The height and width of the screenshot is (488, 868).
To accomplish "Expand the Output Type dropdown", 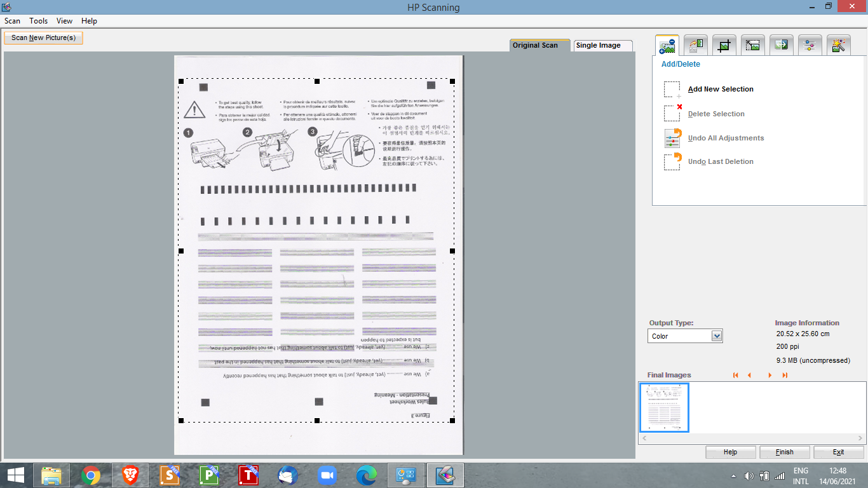I will tap(717, 336).
